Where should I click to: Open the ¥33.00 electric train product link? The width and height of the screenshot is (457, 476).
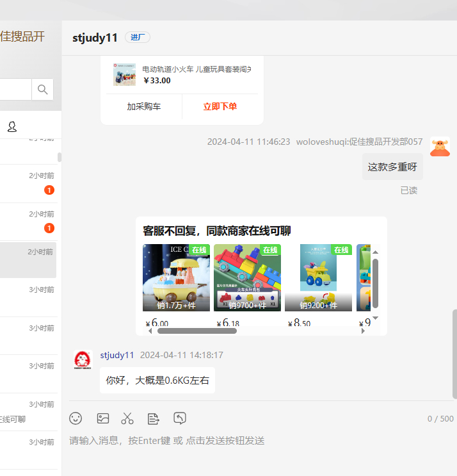[196, 69]
